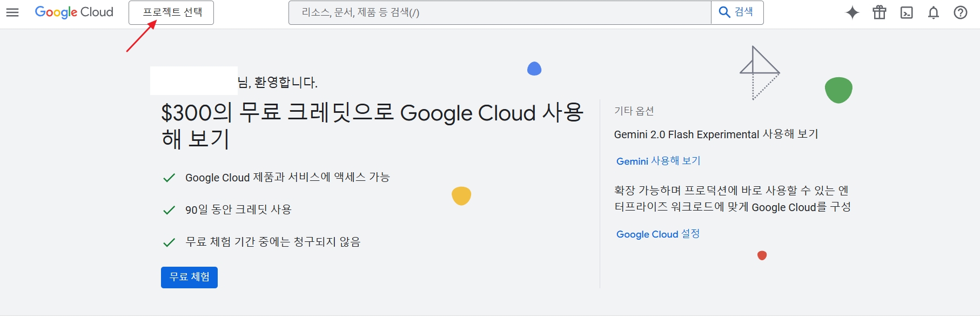
Task: Open the Gemini AI sparkle icon
Action: coord(853,12)
